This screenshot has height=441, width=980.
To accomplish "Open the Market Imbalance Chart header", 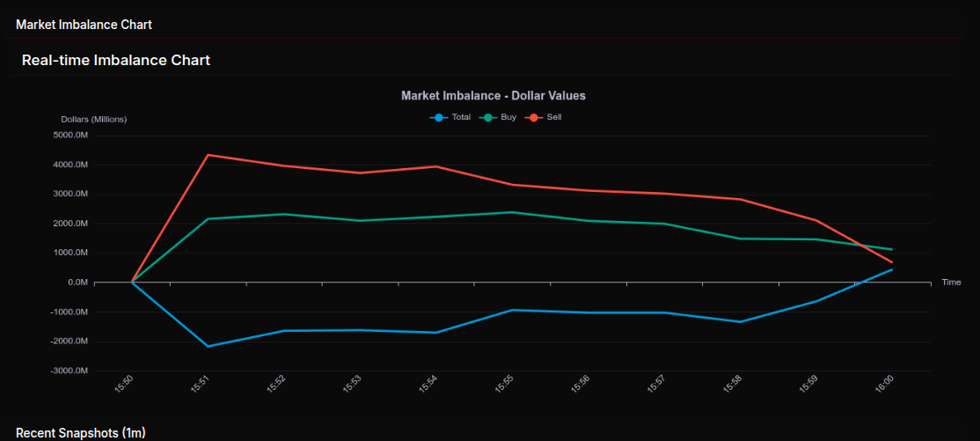I will 84,25.
